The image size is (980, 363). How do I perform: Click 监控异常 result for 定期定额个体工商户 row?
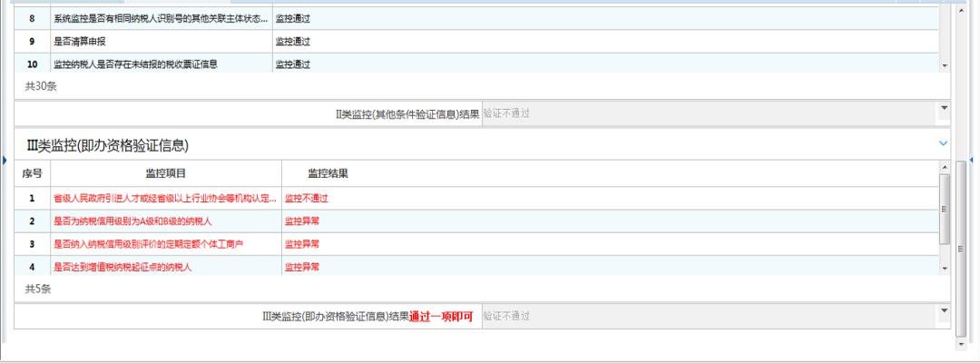pyautogui.click(x=302, y=244)
